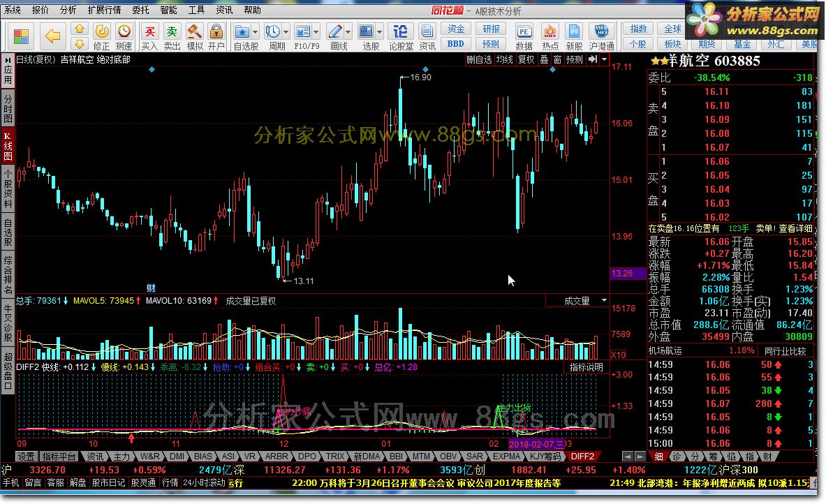This screenshot has width=826, height=504.
Task: Select the 细 detail panel tab
Action: [x=659, y=457]
